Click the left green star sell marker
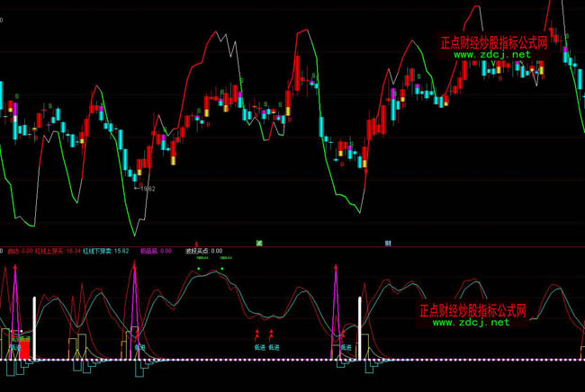Viewport: 585px width, 392px height. 198,268
